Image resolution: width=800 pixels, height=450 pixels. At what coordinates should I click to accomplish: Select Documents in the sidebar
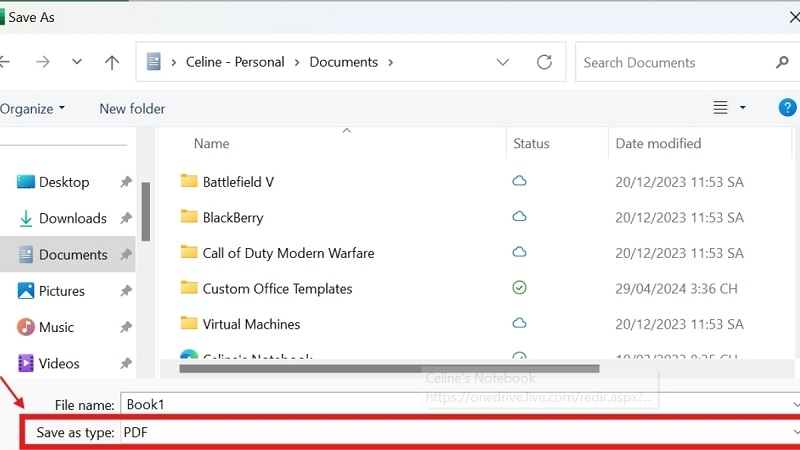[x=68, y=254]
